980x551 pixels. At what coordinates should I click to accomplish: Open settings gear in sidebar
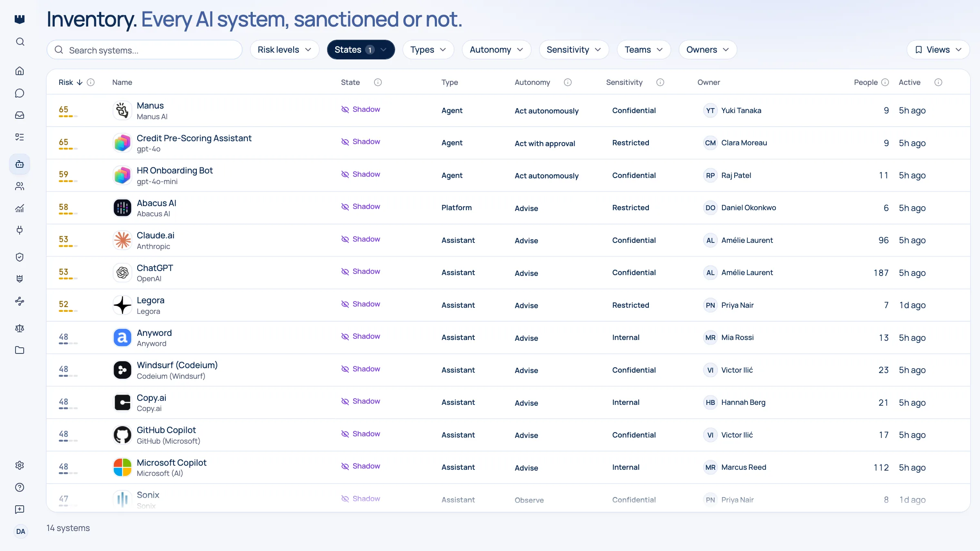(x=20, y=465)
